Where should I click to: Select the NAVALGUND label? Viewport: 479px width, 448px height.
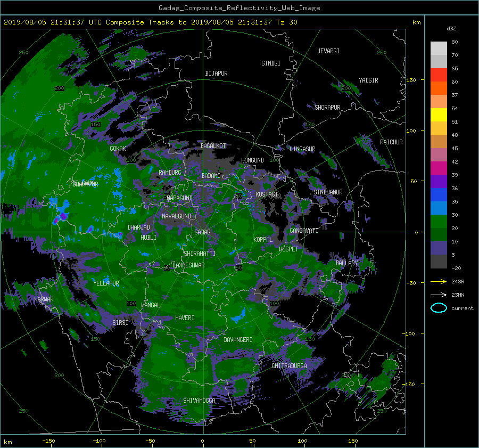[176, 216]
